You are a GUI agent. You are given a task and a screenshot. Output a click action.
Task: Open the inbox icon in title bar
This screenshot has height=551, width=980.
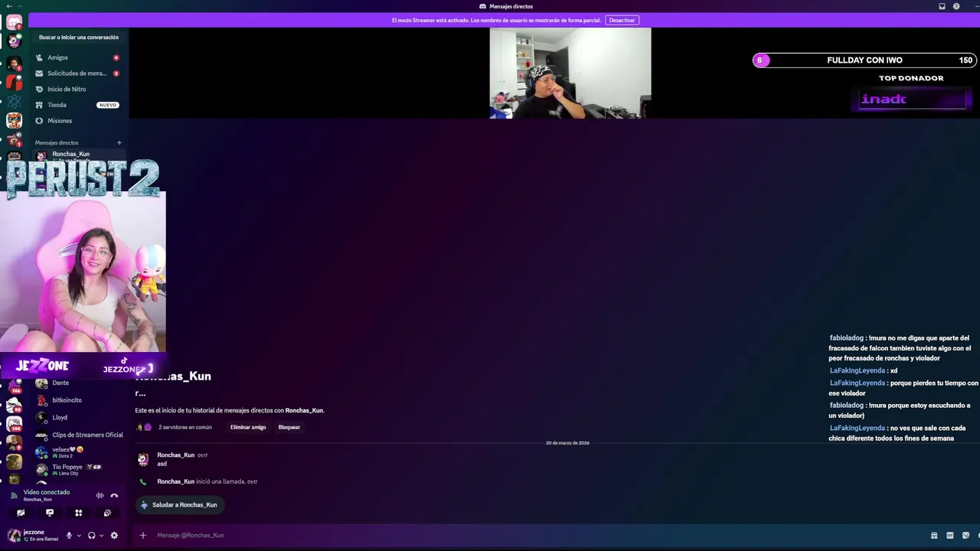pos(942,6)
